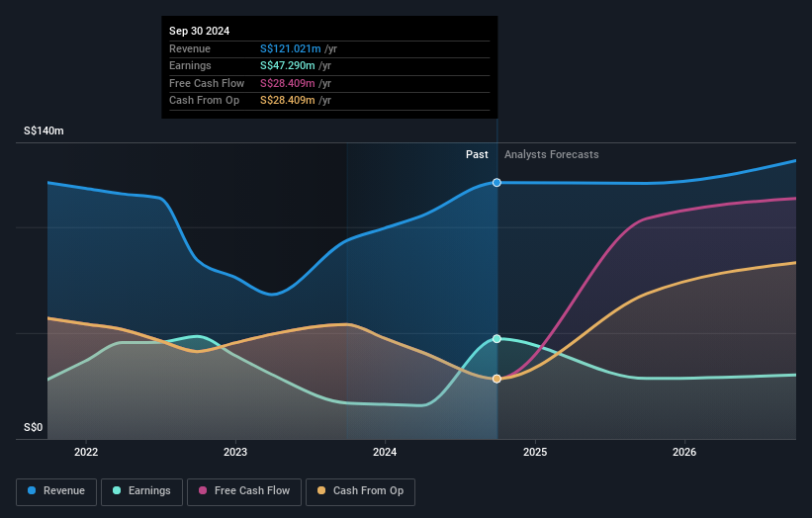Screen dimensions: 812x518
Task: Click the 2022 x-axis label
Action: click(x=86, y=452)
